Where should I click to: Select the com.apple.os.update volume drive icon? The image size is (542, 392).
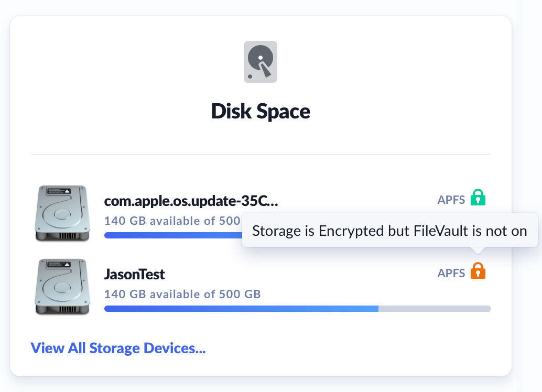click(x=61, y=213)
